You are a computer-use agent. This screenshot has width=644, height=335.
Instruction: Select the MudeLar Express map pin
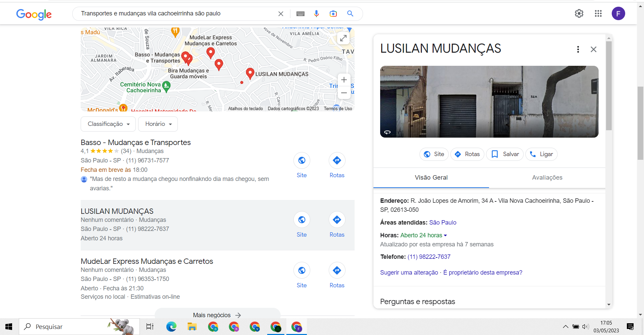pyautogui.click(x=210, y=53)
